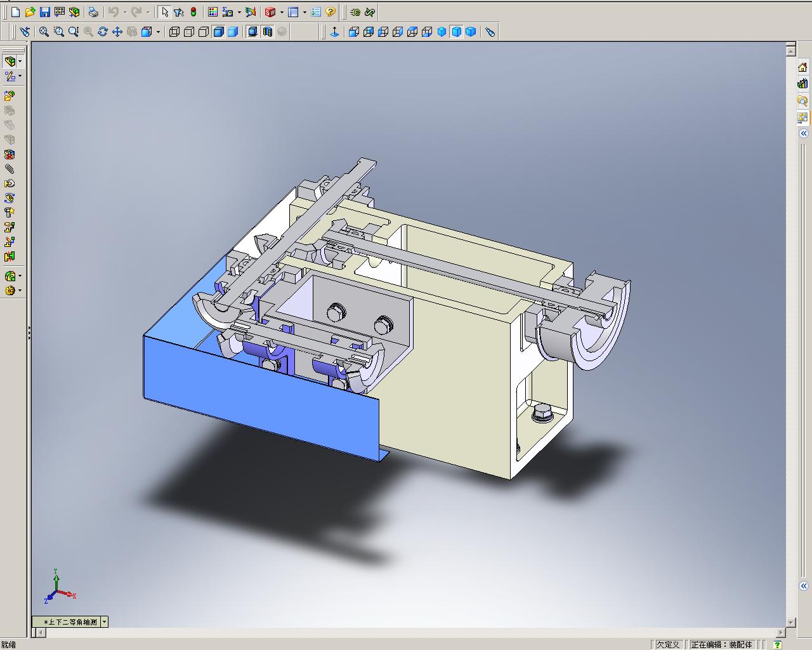The image size is (812, 650).
Task: Open the Standard Views dropdown arrow
Action: coord(158,32)
